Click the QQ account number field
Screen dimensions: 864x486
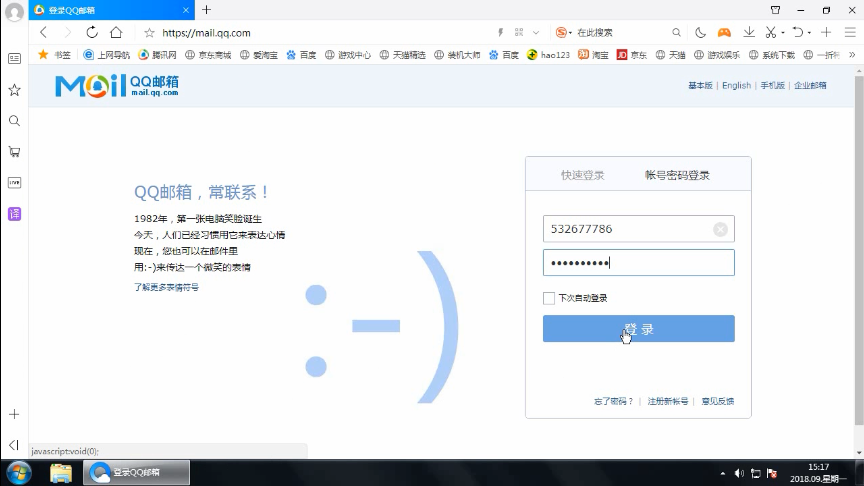tap(639, 229)
